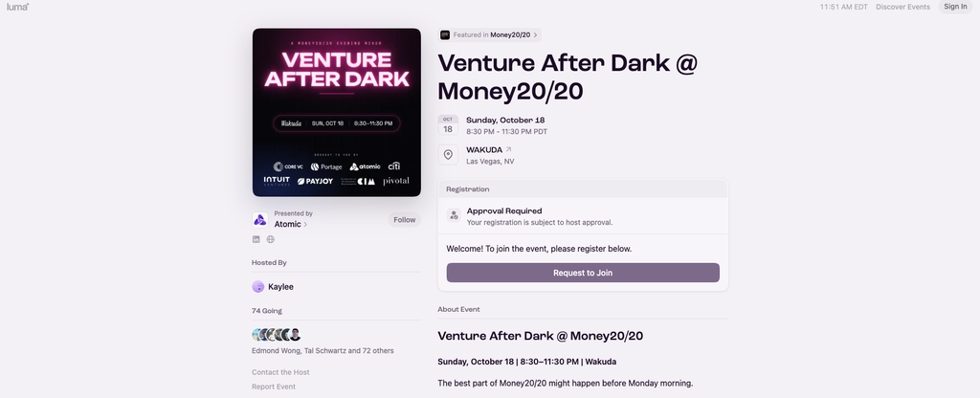Open the Venture After Dark poster image

336,113
